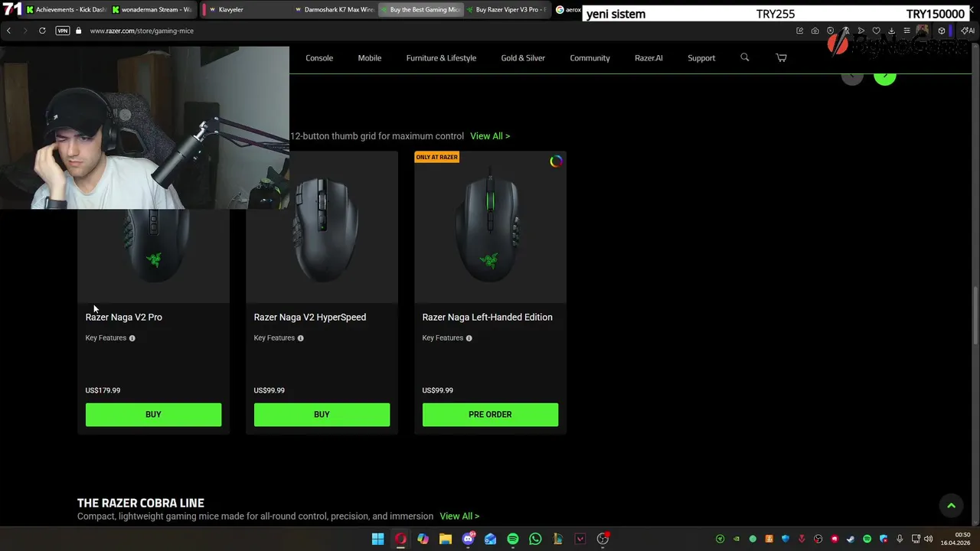The height and width of the screenshot is (551, 980).
Task: Click the volume icon in system tray
Action: coord(929,539)
